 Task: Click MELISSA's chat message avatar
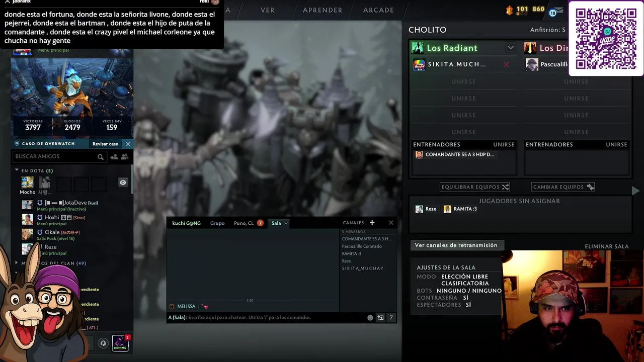point(172,306)
